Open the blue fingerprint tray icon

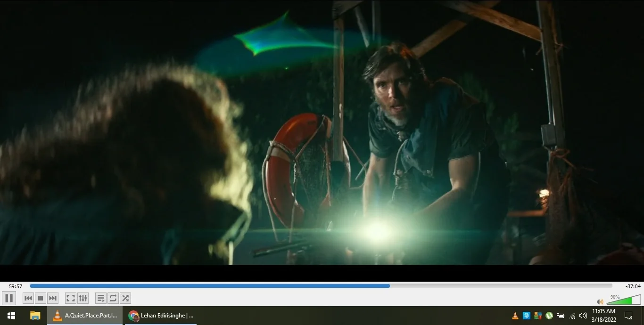527,316
